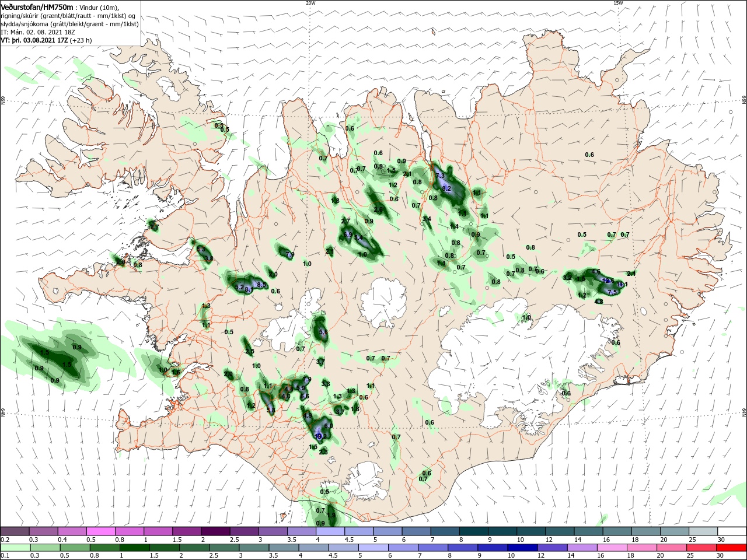This screenshot has height=560, width=747.
Task: Click the 4.6 precipitation value in east Iceland
Action: (596, 272)
